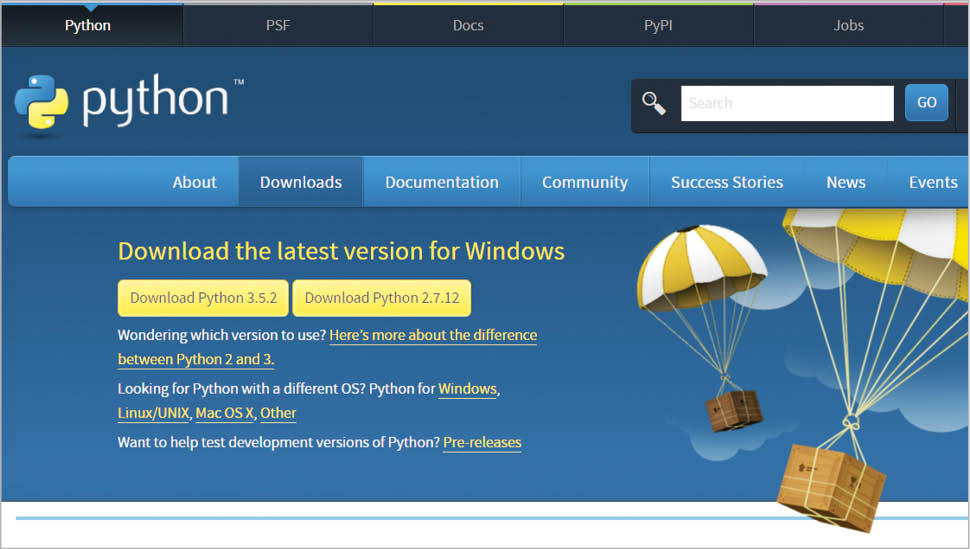Click the GO search button
Screen dimensions: 970x549
coord(926,102)
